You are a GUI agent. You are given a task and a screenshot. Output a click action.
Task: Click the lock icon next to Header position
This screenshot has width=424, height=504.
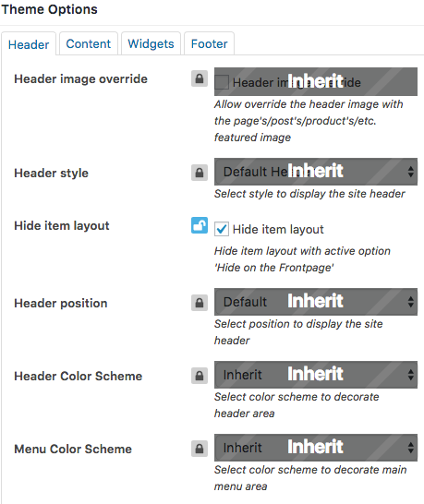tap(200, 303)
